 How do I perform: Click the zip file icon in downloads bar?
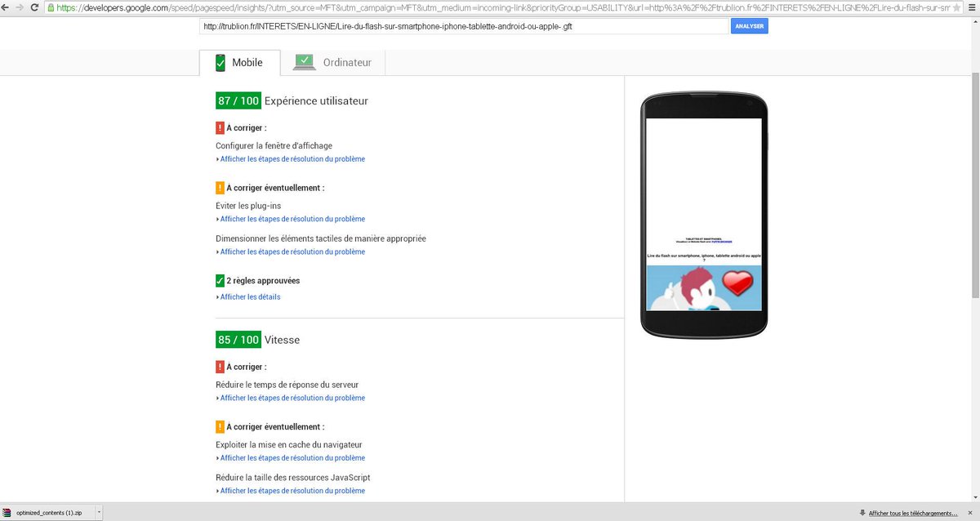click(8, 513)
